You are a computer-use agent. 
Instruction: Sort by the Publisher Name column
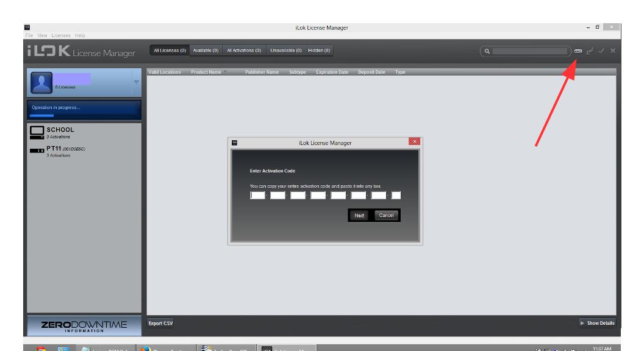point(262,72)
